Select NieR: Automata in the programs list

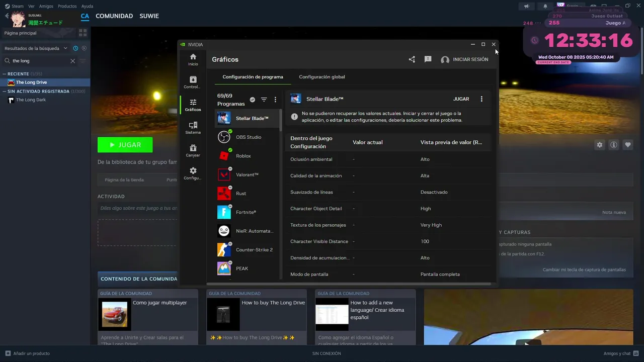247,231
